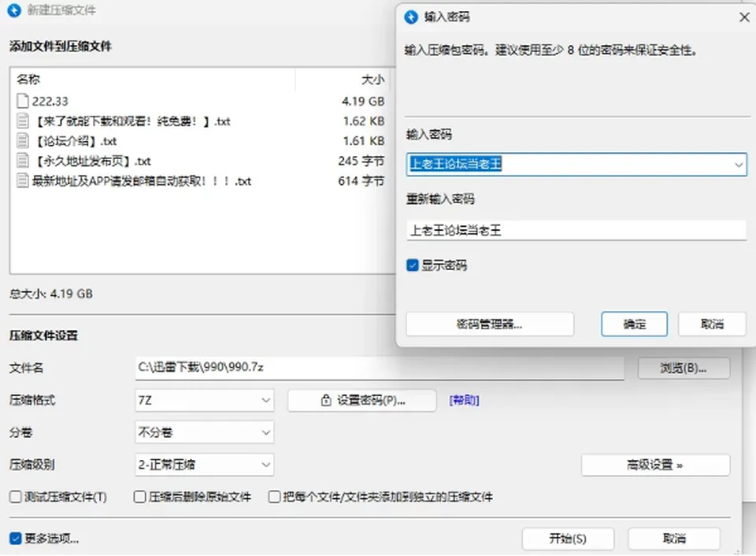The image size is (756, 556).
Task: Click the 浏览(B)... button
Action: click(x=684, y=369)
